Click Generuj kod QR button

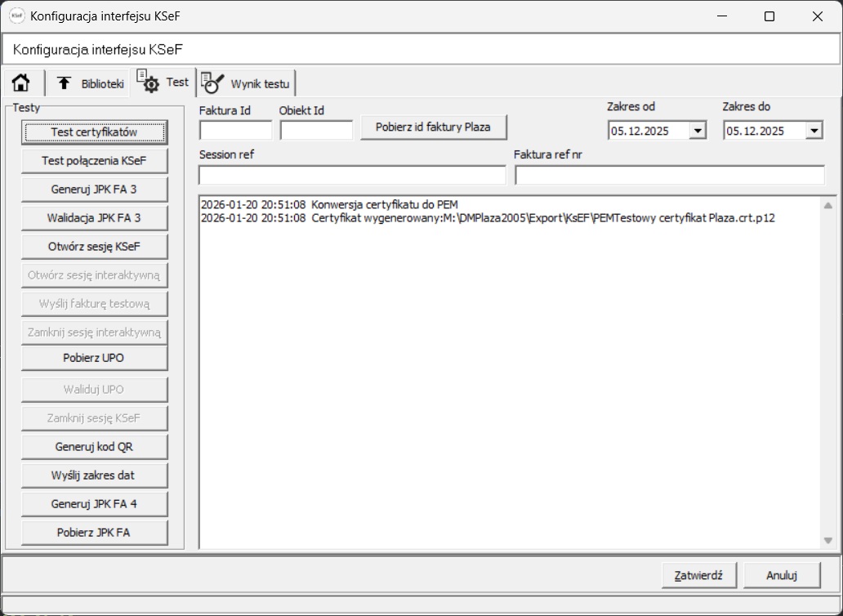pos(94,447)
